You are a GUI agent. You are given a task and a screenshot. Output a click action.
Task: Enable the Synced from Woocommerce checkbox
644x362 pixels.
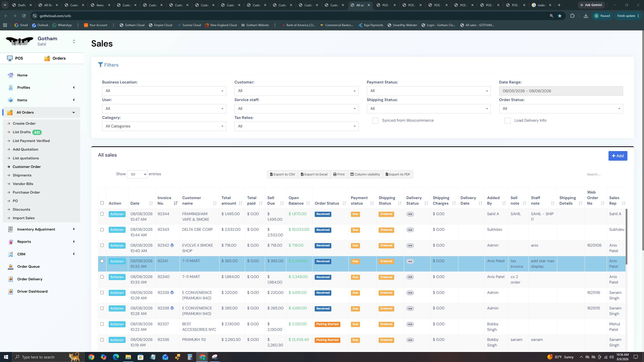375,121
